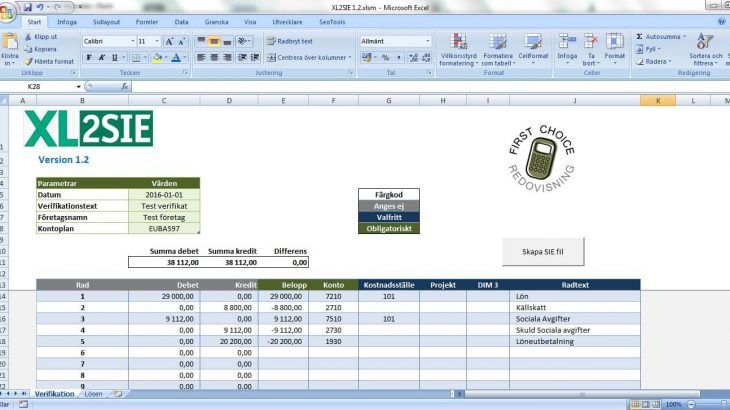
Task: Click the save icon in quick access toolbar
Action: pos(27,7)
